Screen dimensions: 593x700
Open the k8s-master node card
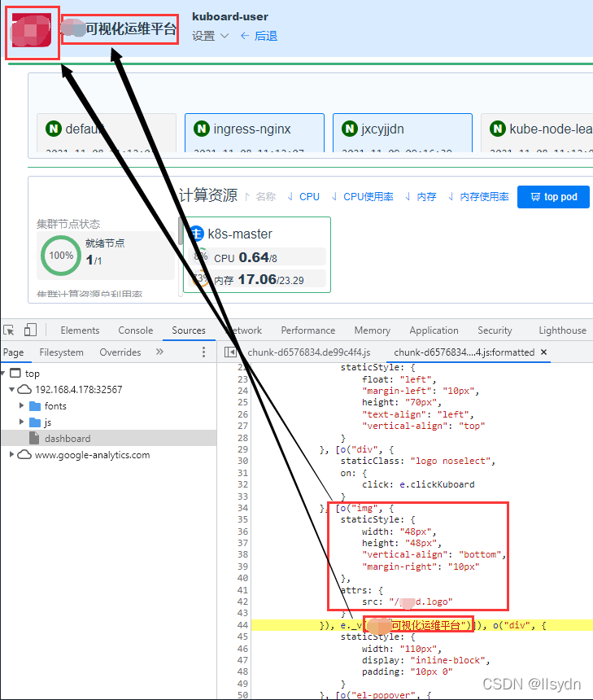[257, 255]
